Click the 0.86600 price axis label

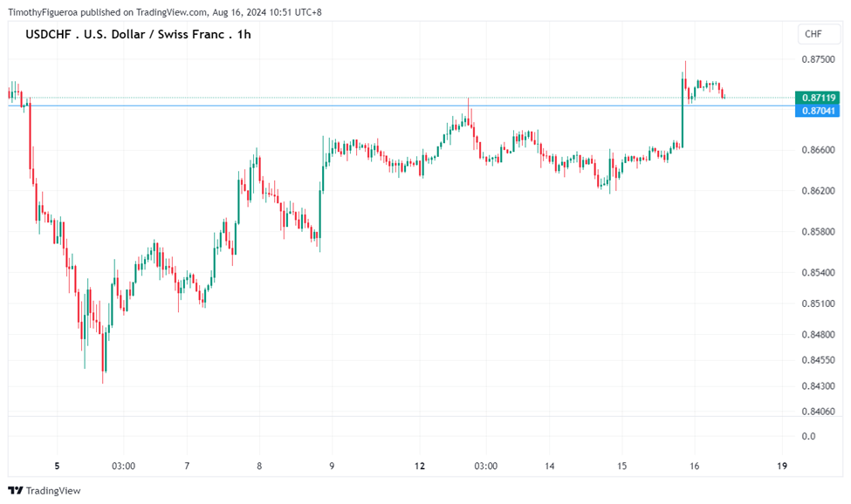817,150
